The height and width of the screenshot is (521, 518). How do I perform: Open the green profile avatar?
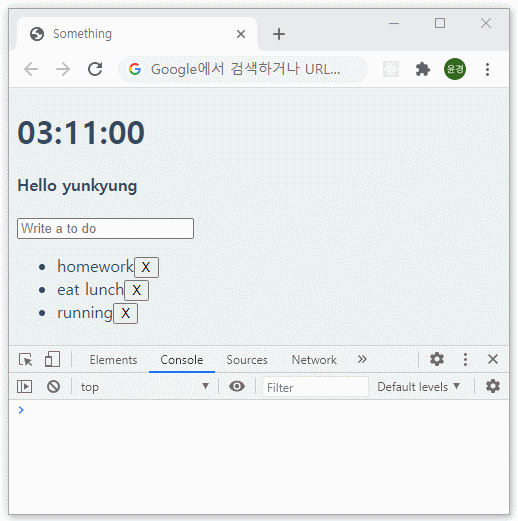tap(455, 69)
